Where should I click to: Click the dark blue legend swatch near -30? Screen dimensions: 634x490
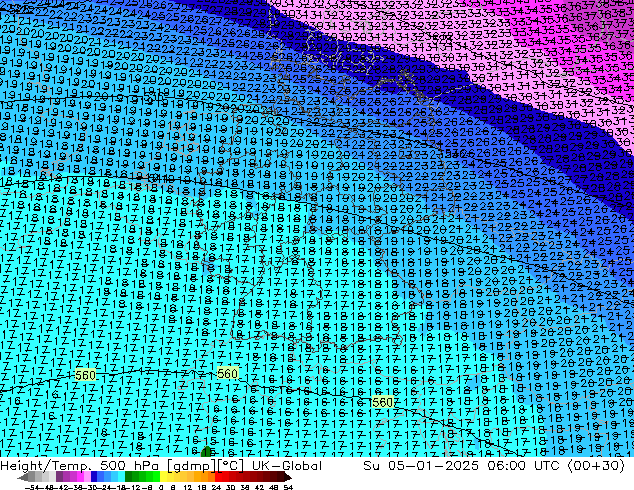pyautogui.click(x=94, y=477)
